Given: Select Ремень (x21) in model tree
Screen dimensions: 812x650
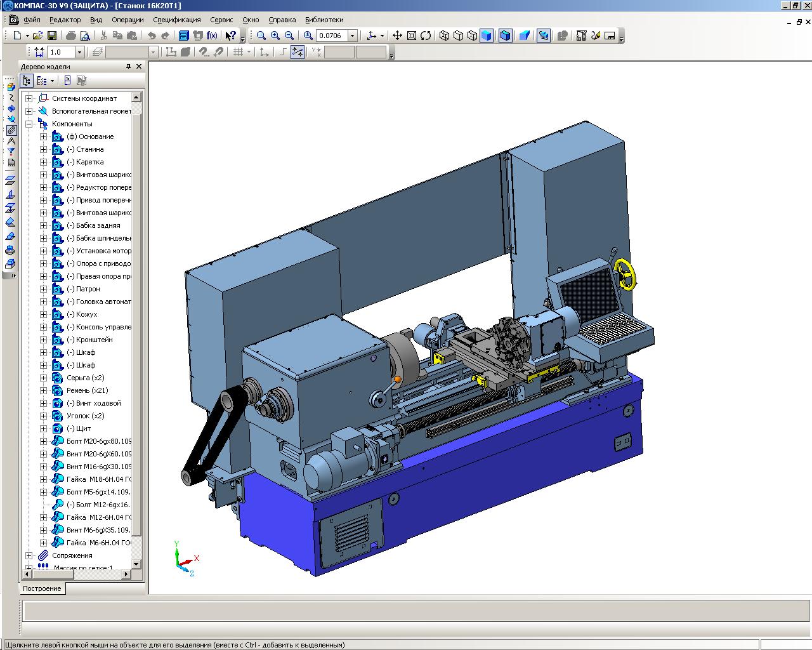Looking at the screenshot, I should pos(87,390).
